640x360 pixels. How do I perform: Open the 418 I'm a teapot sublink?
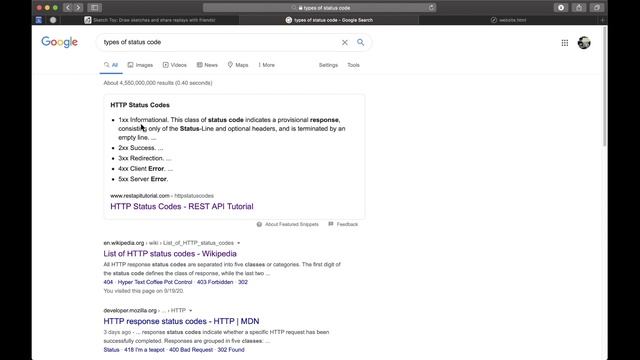[144, 350]
